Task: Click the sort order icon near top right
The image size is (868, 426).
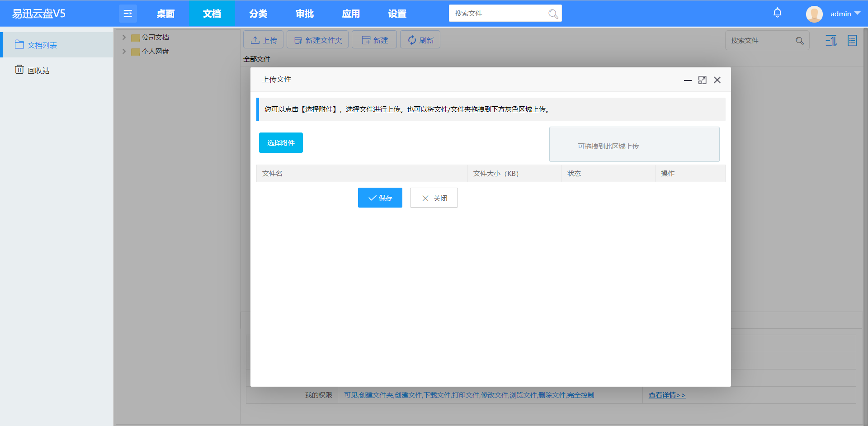Action: point(831,40)
